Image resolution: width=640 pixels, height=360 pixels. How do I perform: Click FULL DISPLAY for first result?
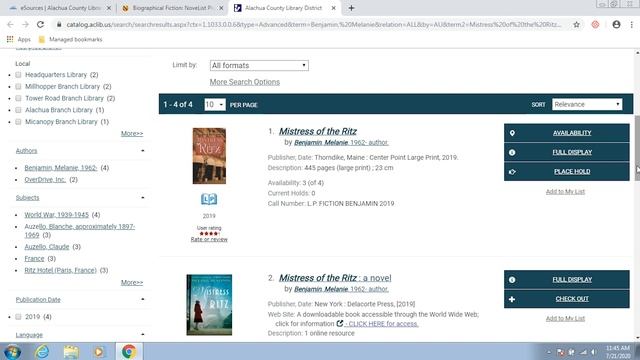[567, 152]
